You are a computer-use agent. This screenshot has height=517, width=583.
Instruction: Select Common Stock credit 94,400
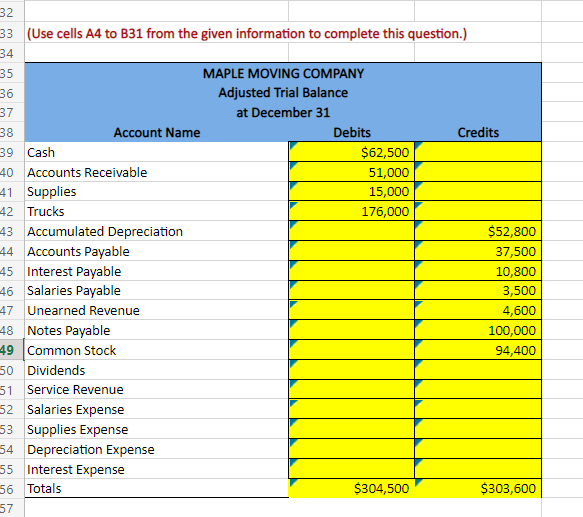[478, 350]
